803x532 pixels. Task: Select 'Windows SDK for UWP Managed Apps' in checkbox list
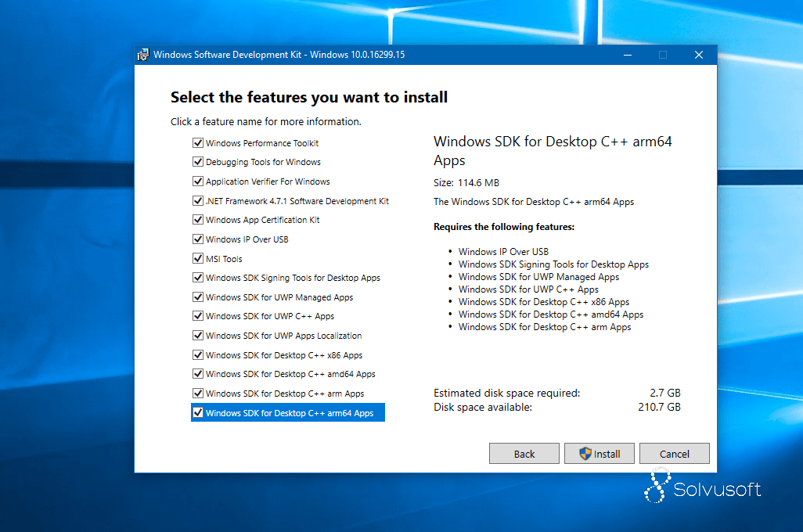279,297
